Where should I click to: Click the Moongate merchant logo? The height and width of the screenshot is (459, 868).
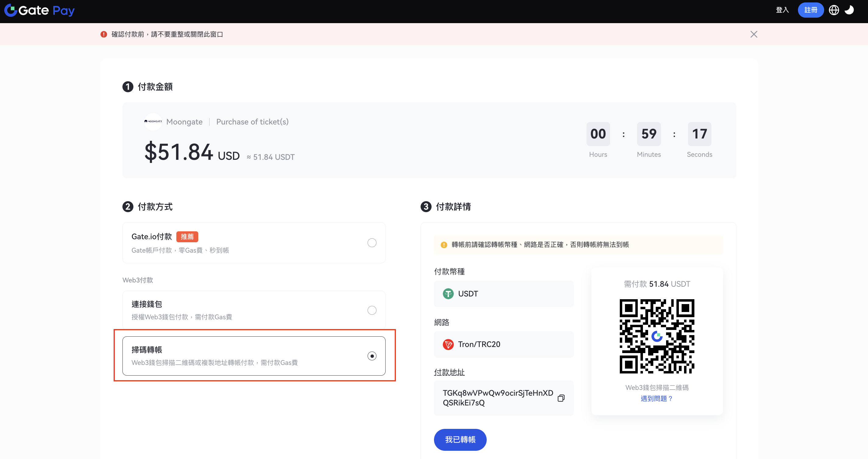click(153, 121)
